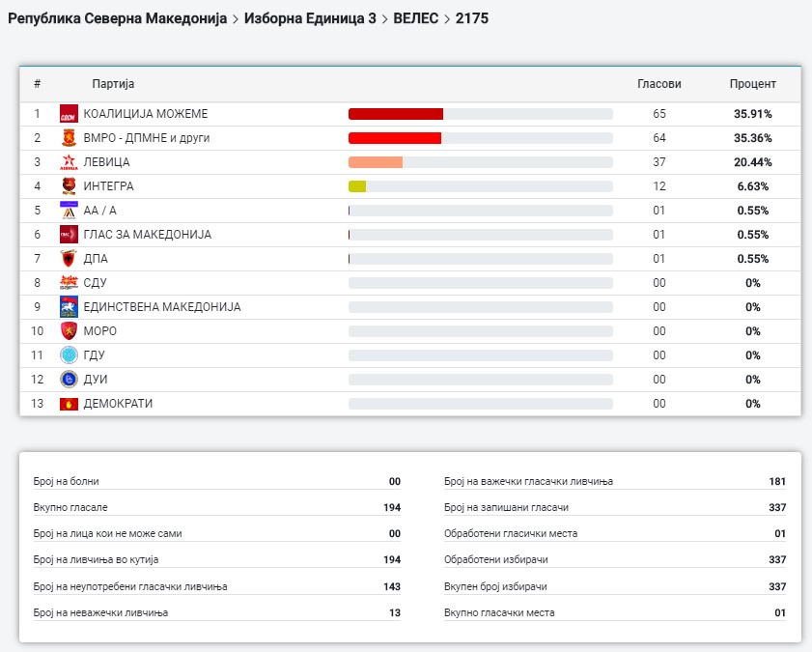Select the ЛЕВИЦА red star logo

(68, 162)
